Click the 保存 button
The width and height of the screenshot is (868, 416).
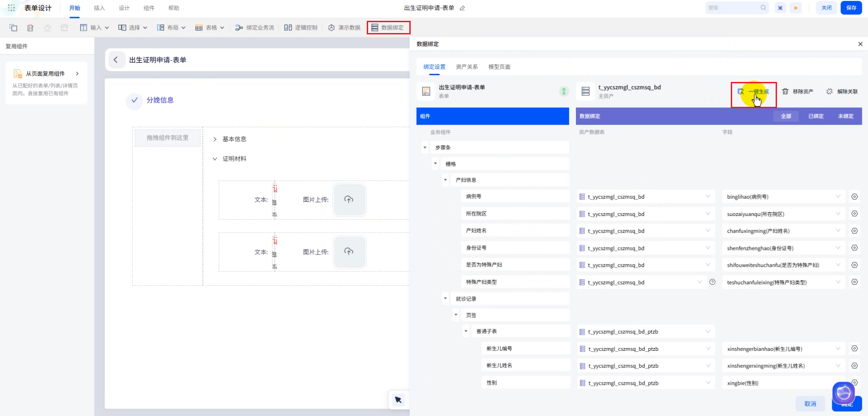click(851, 8)
